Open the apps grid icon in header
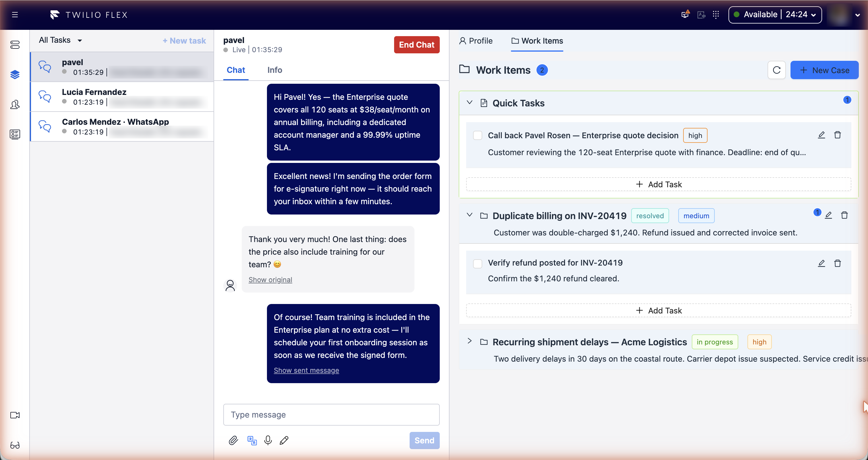868x460 pixels. [x=716, y=15]
